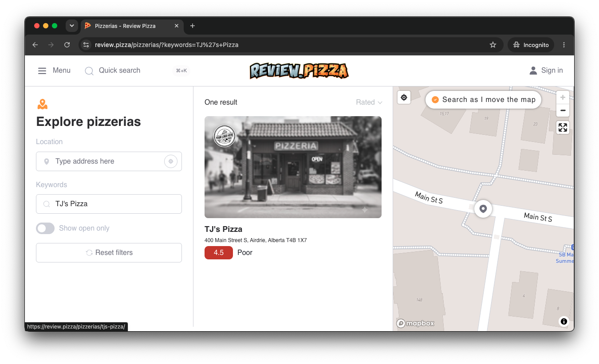Open the site information icon in address bar
599x364 pixels.
87,45
